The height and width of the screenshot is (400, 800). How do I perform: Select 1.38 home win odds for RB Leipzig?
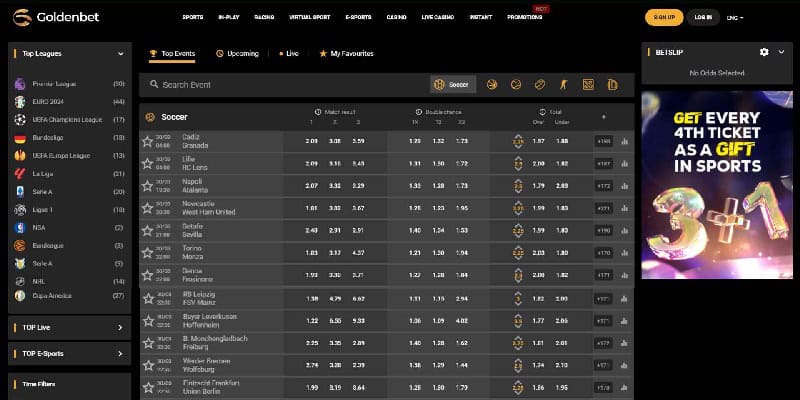point(312,298)
